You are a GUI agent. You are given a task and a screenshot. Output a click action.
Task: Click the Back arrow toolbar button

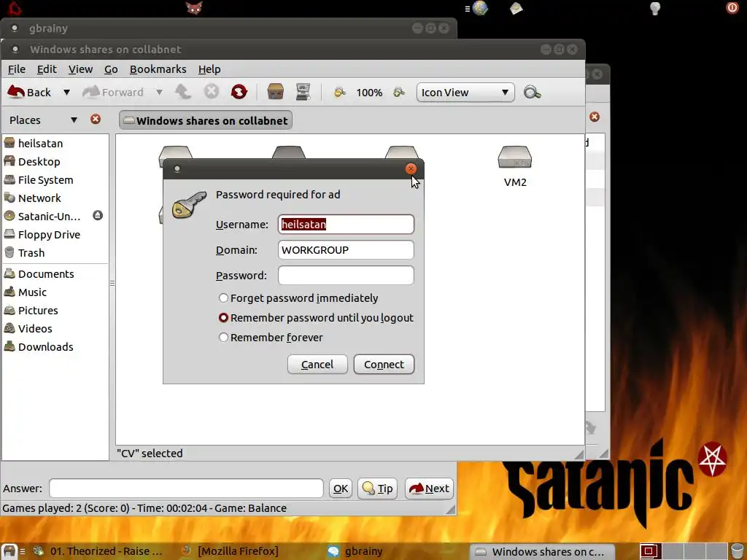click(29, 92)
